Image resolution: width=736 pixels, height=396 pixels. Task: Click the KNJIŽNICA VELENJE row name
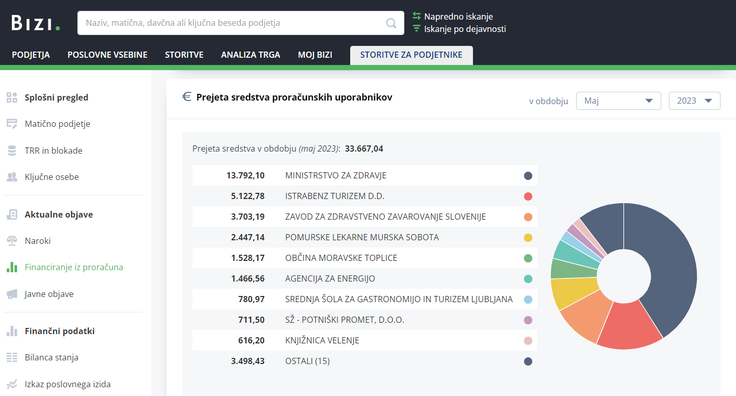(322, 341)
